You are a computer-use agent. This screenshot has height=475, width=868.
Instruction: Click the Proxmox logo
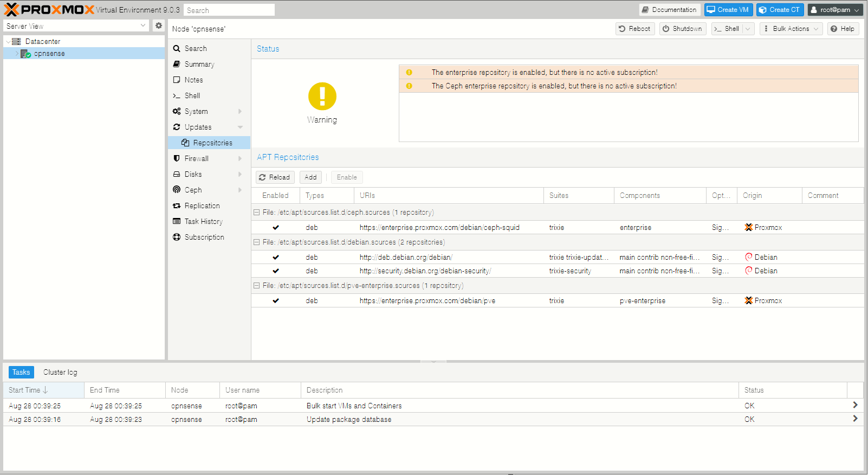click(x=49, y=10)
